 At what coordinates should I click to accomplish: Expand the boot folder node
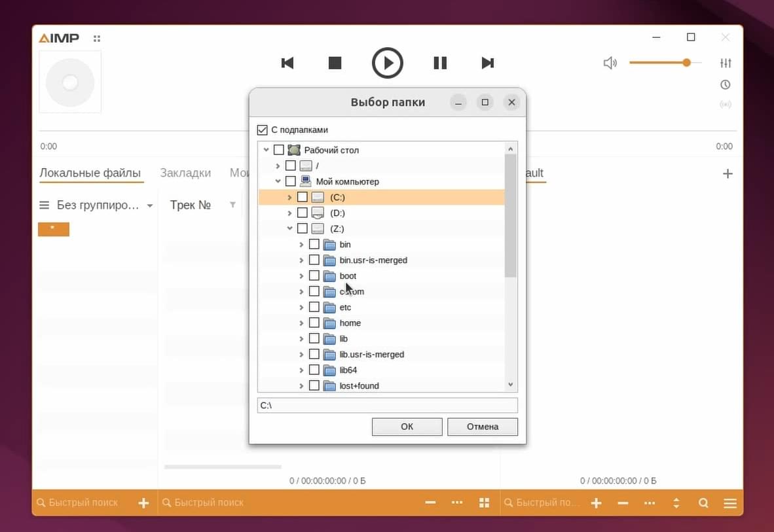302,276
